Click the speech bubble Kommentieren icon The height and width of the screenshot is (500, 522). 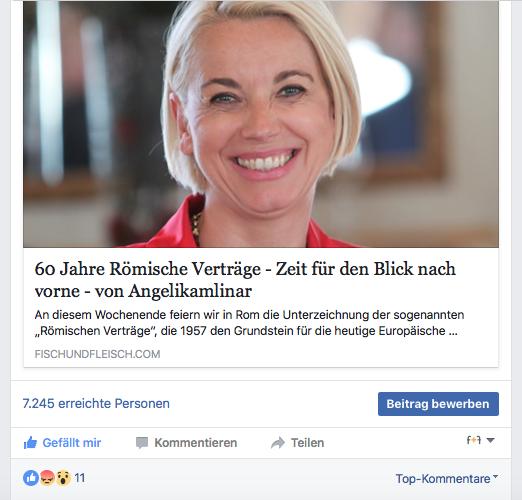(142, 443)
